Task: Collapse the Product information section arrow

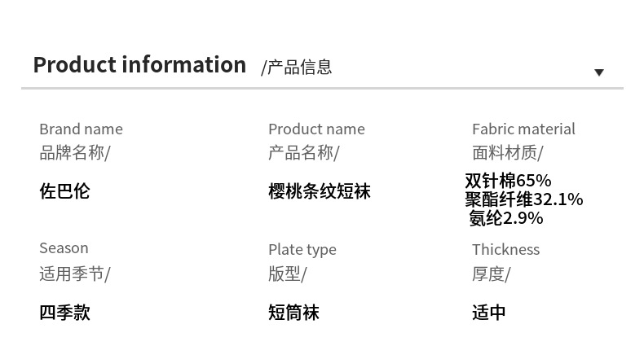Action: tap(598, 72)
